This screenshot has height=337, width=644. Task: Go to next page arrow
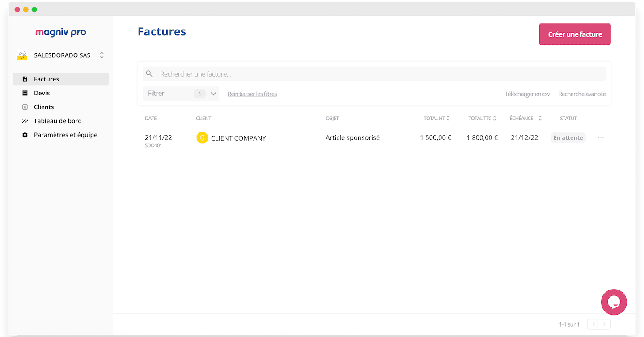point(605,324)
